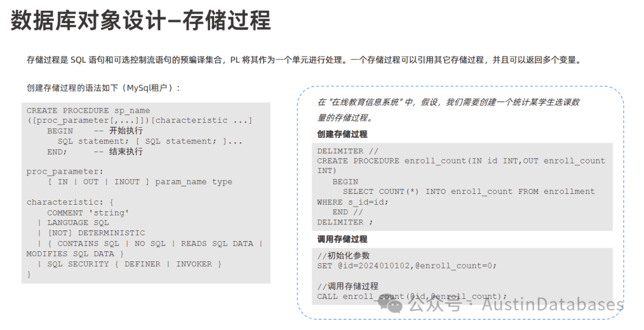
Task: Select the line DELIMITER //
Action: coord(348,151)
